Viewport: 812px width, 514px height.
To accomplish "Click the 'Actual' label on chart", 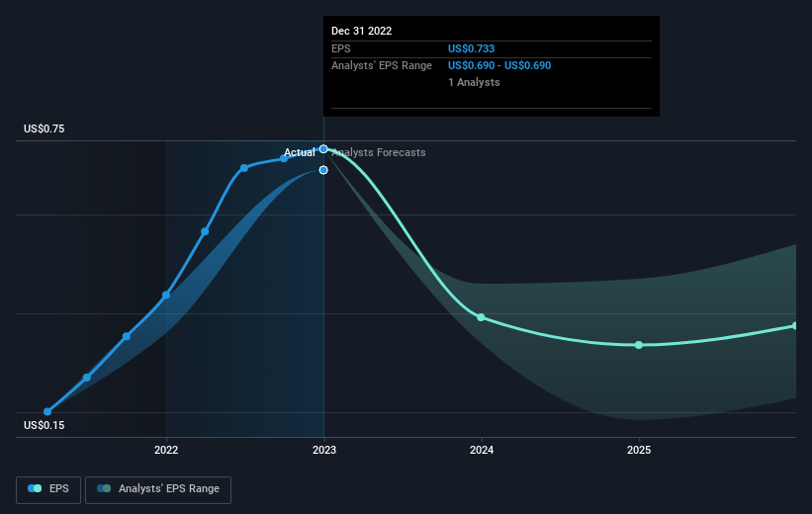I will (300, 152).
